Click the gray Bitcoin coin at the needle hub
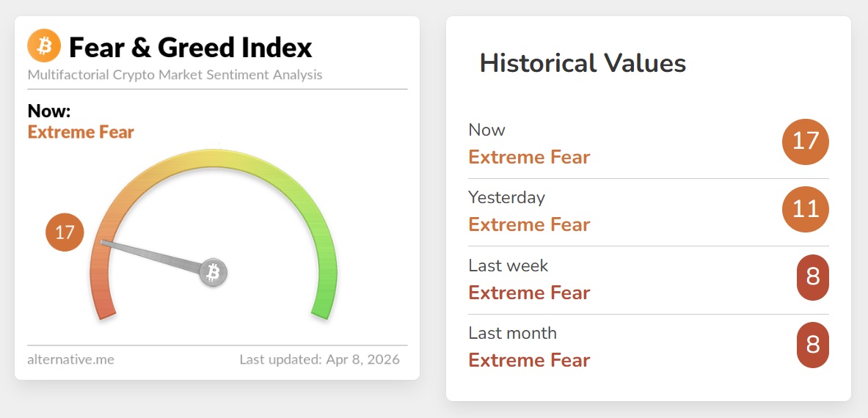868x418 pixels. 214,273
